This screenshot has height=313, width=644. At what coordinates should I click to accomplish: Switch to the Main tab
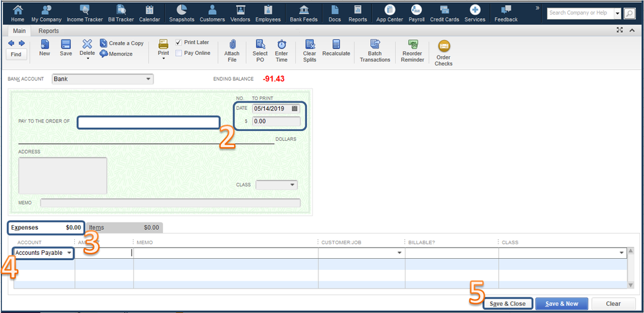click(19, 31)
